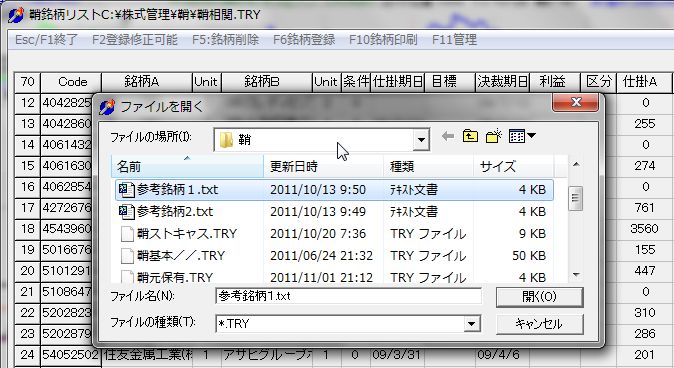Image resolution: width=674 pixels, height=368 pixels.
Task: Click the 仕掛A column header
Action: [643, 82]
